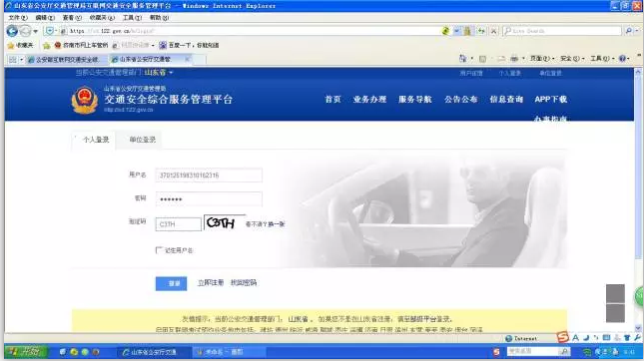Screen dimensions: 644x361
Task: Open 公告公布 in site navigation
Action: tap(460, 100)
